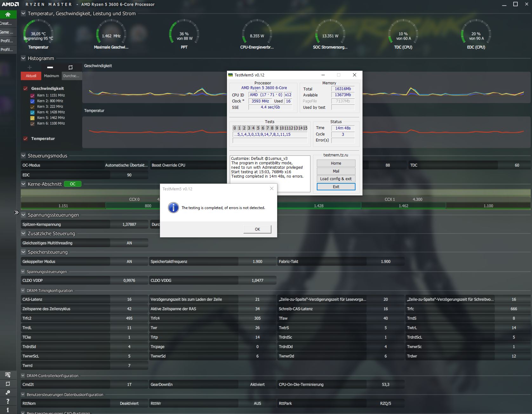Uncheck the Kern 2 speed checkbox

click(32, 101)
